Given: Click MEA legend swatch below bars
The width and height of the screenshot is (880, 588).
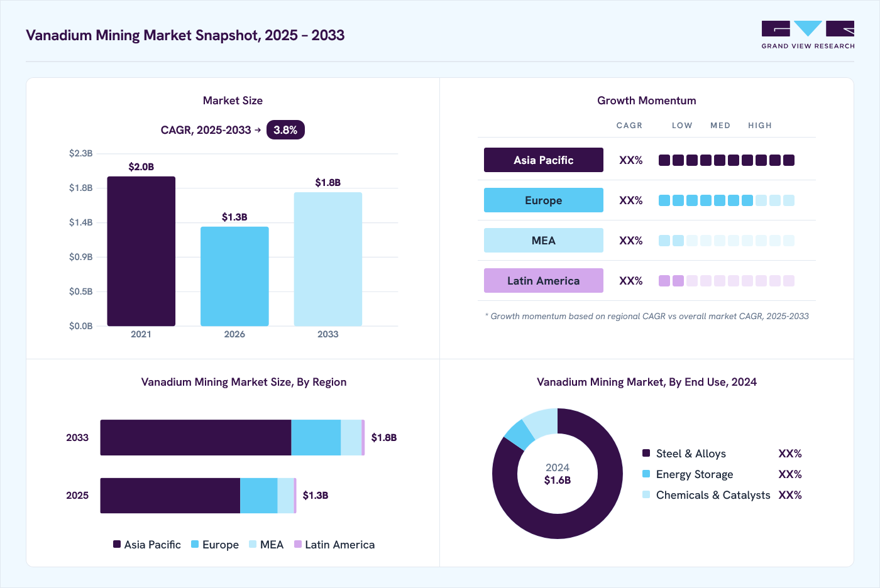Looking at the screenshot, I should 253,544.
